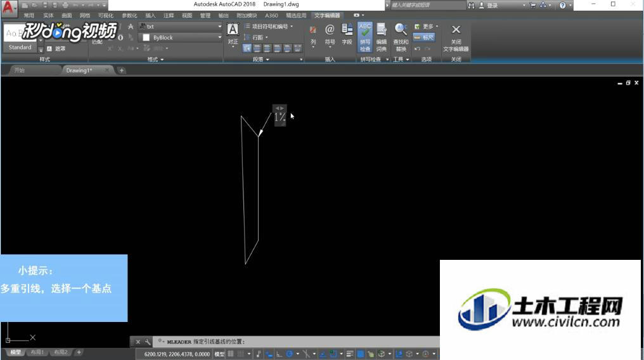Image resolution: width=644 pixels, height=360 pixels.
Task: Close the command line with its X
Action: point(138,342)
